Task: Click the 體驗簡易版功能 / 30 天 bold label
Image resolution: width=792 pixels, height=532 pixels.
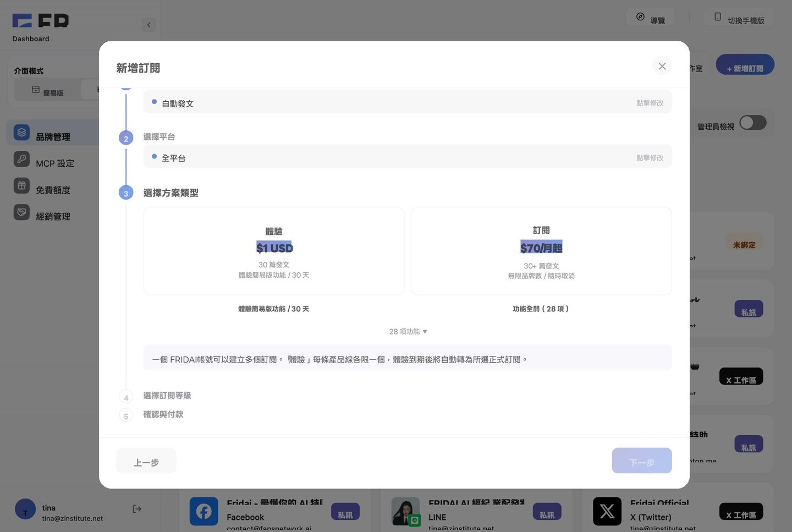Action: coord(274,309)
